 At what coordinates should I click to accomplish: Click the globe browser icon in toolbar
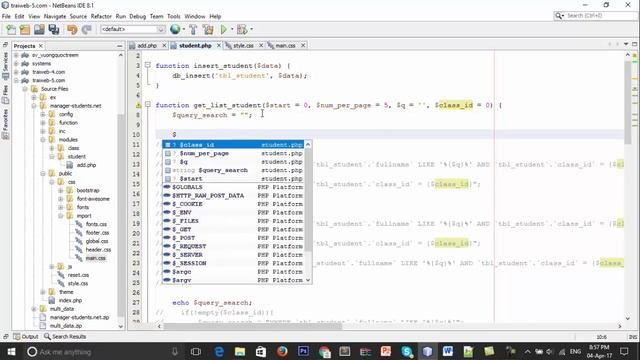[x=175, y=29]
